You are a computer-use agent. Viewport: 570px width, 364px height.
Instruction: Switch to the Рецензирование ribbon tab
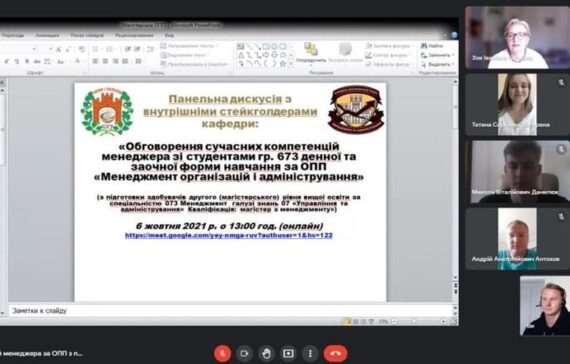click(x=134, y=35)
